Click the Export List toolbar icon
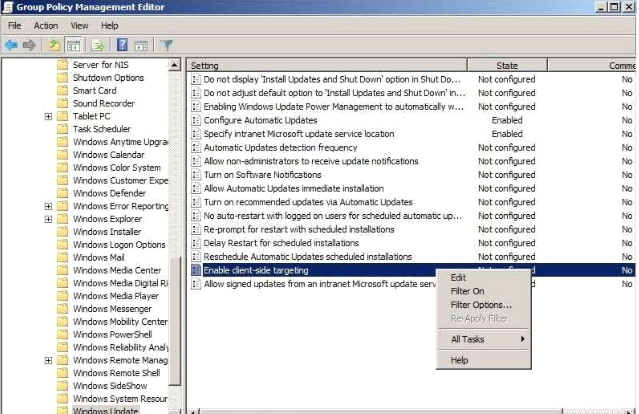This screenshot has width=639, height=414. tap(98, 45)
